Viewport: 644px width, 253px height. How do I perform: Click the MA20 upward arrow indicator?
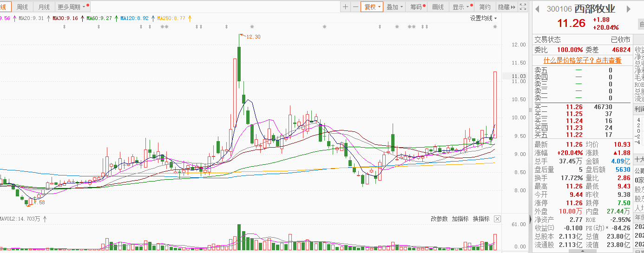[48, 18]
